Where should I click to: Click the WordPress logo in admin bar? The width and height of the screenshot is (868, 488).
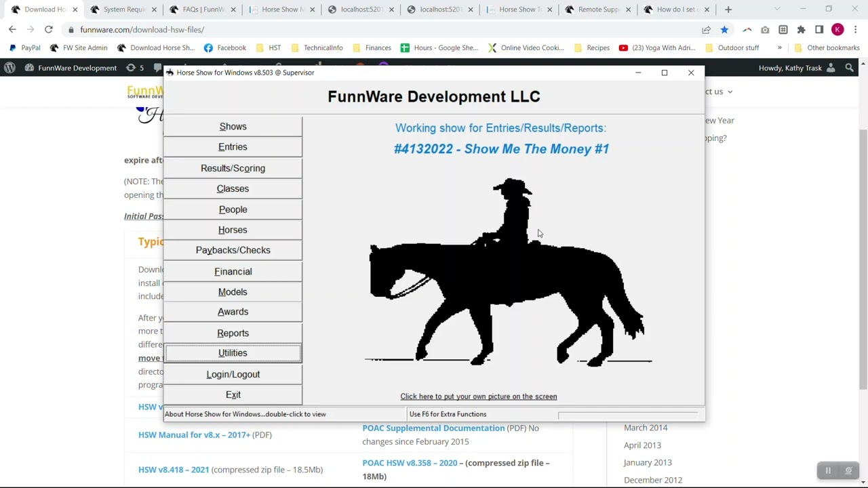(x=9, y=68)
